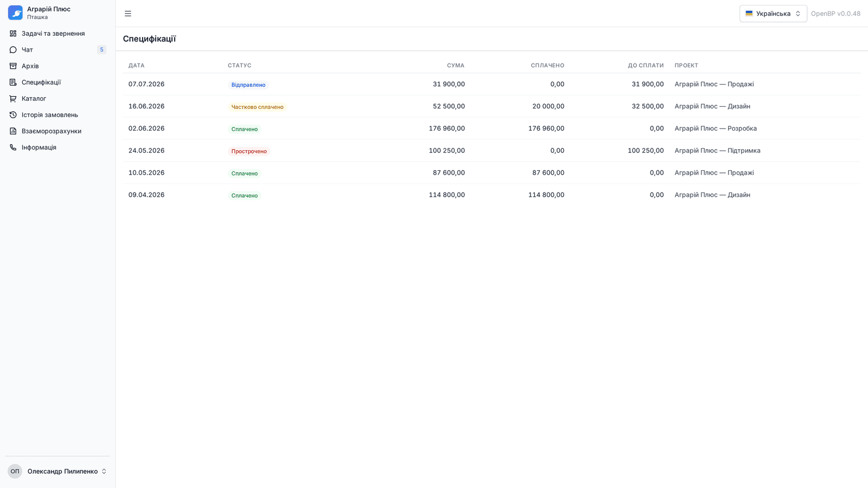Click the Історія замовлень clock icon
Screen dimensions: 868x488
pyautogui.click(x=13, y=115)
